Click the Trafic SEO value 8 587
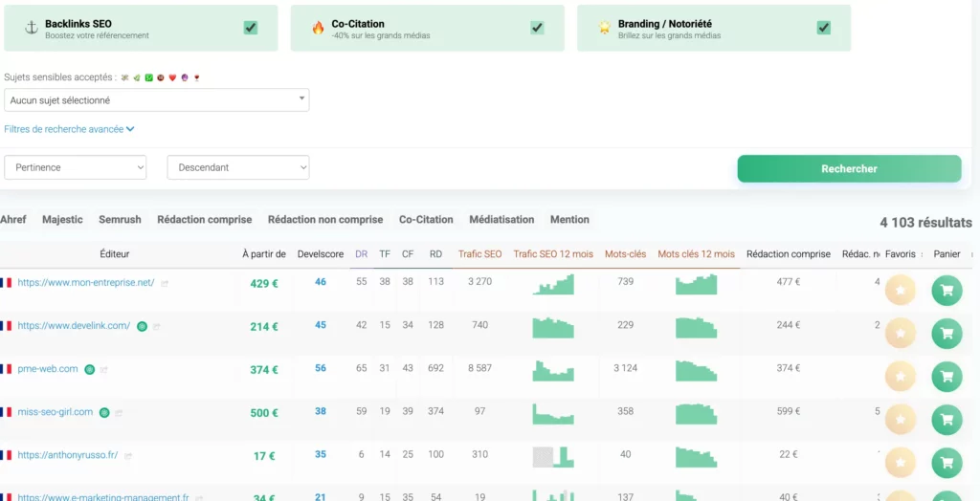Viewport: 980px width, 501px height. tap(480, 368)
